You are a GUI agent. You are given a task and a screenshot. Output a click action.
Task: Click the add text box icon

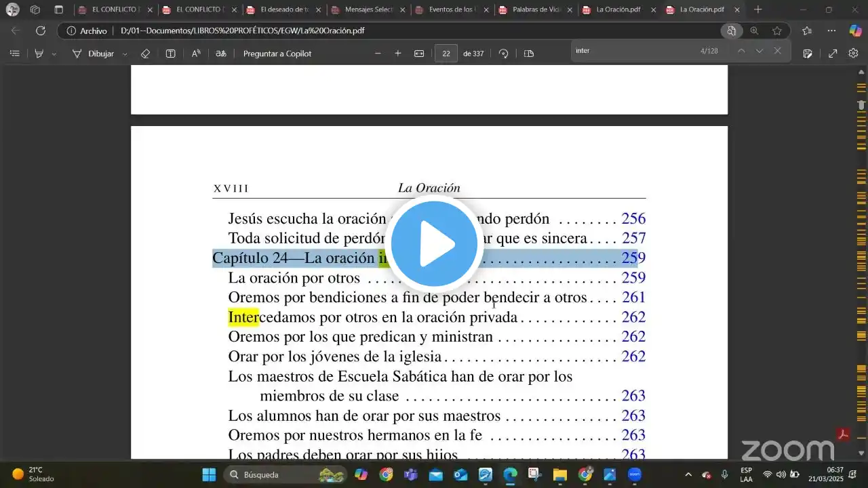(x=170, y=54)
